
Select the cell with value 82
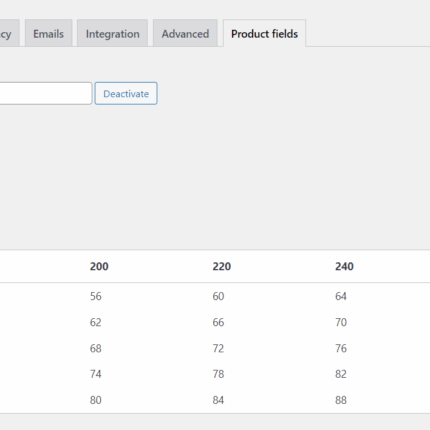(x=341, y=374)
